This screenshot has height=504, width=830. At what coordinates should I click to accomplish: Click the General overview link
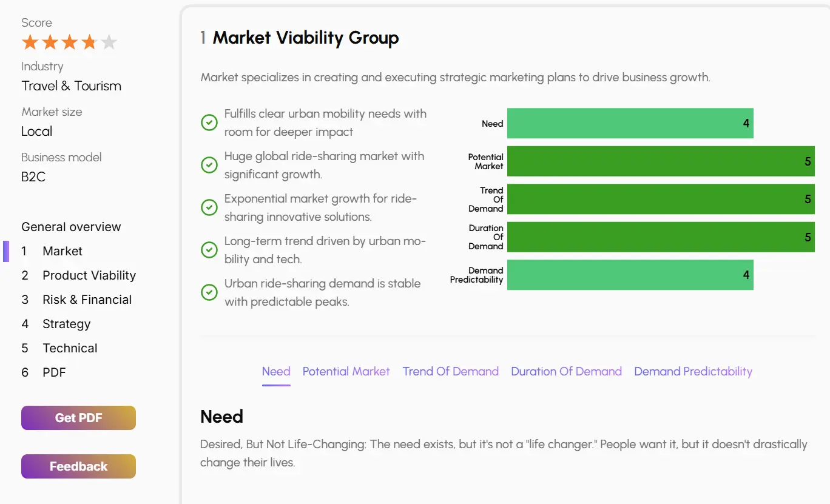(70, 226)
